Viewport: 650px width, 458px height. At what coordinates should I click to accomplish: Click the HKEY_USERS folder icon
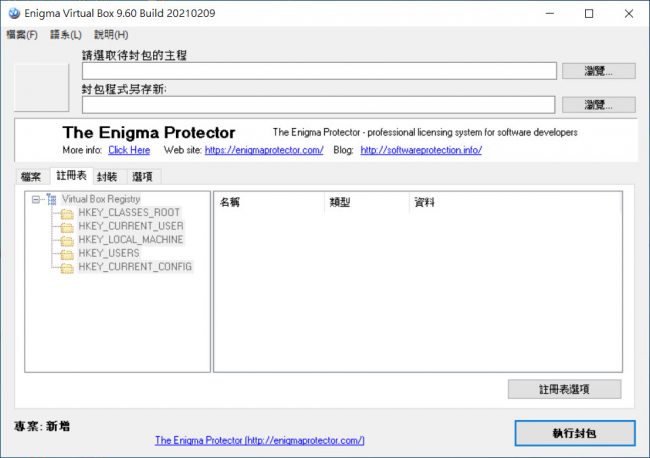[67, 254]
